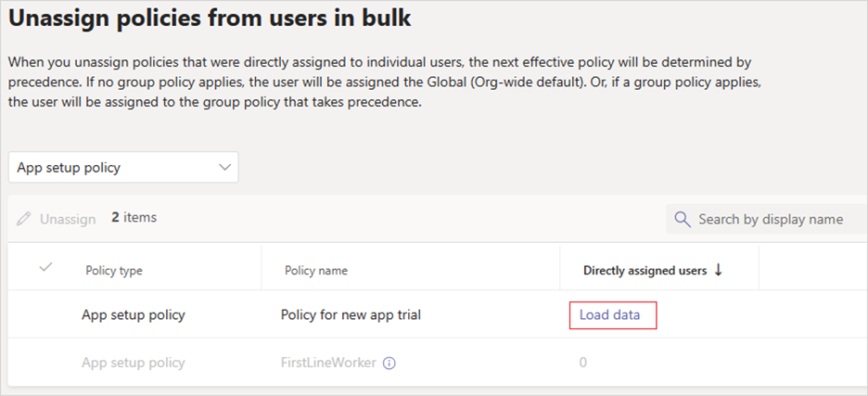Image resolution: width=868 pixels, height=396 pixels.
Task: Click the 2 items count label
Action: tap(134, 218)
